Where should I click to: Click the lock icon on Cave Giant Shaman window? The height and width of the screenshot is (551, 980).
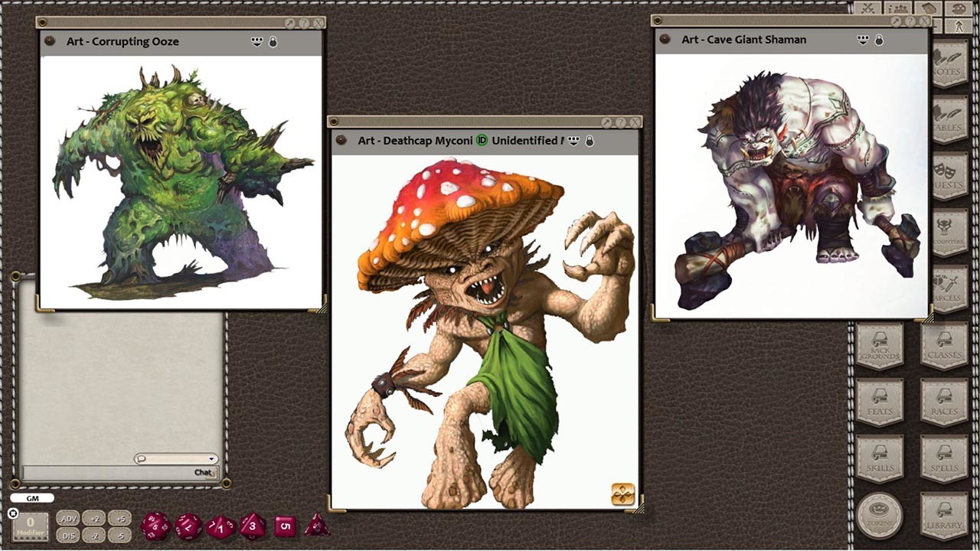point(877,39)
